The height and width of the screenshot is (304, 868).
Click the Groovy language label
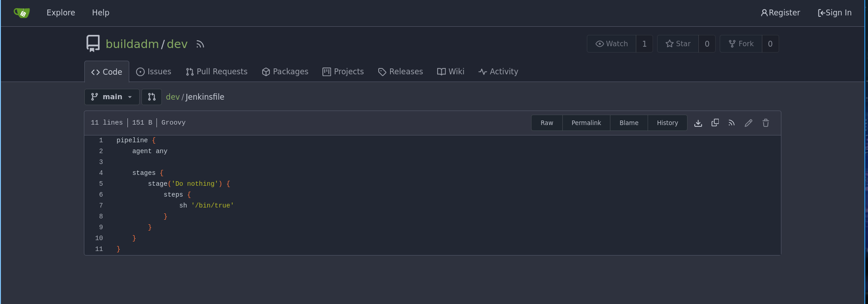(x=173, y=123)
